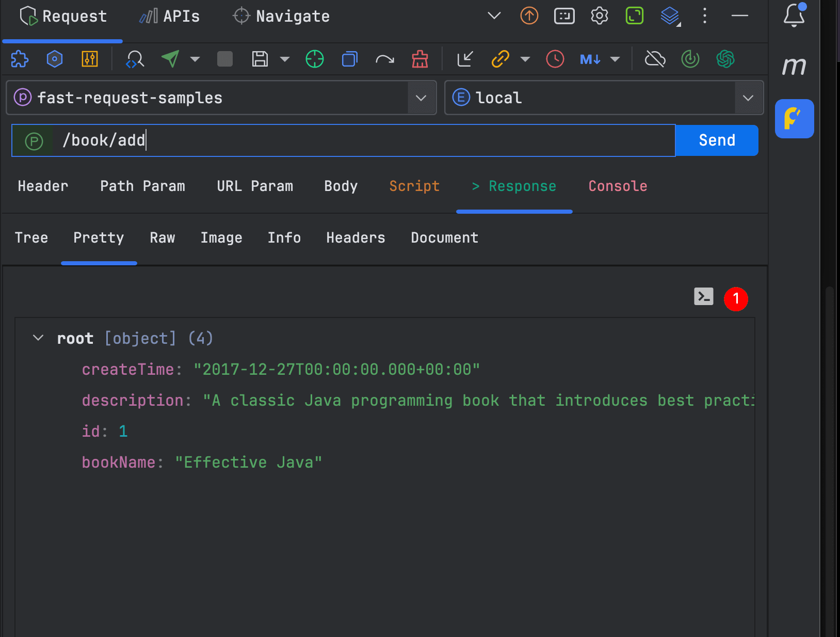Collapse the root object node
The height and width of the screenshot is (637, 840).
38,338
